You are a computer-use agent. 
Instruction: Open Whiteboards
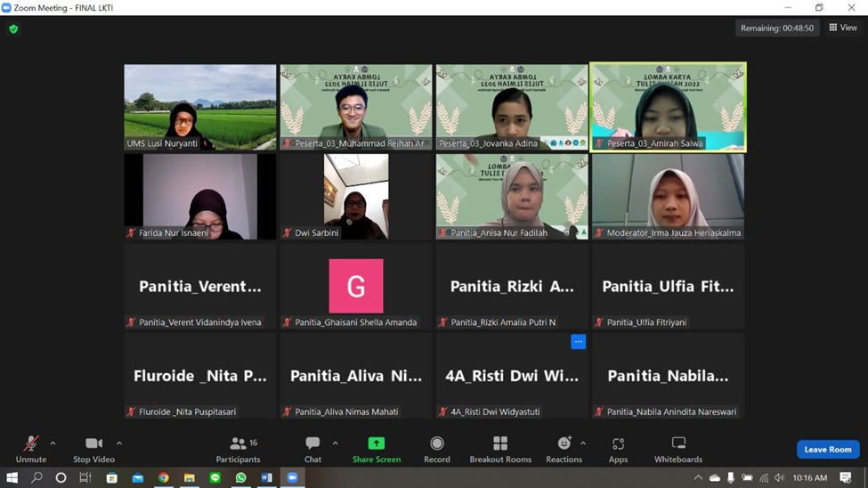coord(678,449)
